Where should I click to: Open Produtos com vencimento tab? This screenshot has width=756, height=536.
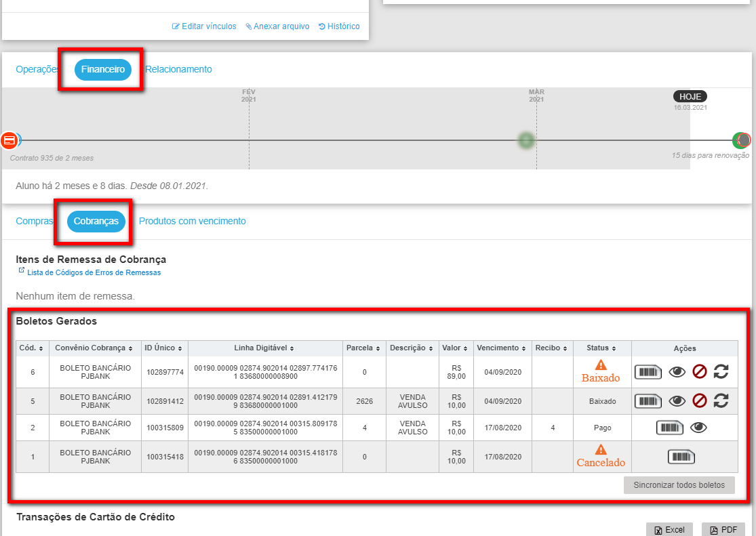click(x=192, y=221)
